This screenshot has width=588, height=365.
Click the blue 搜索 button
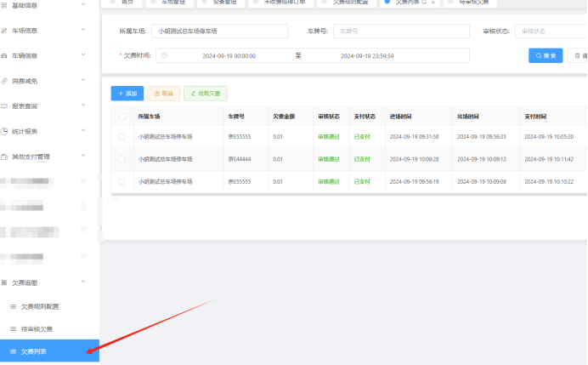pyautogui.click(x=546, y=55)
